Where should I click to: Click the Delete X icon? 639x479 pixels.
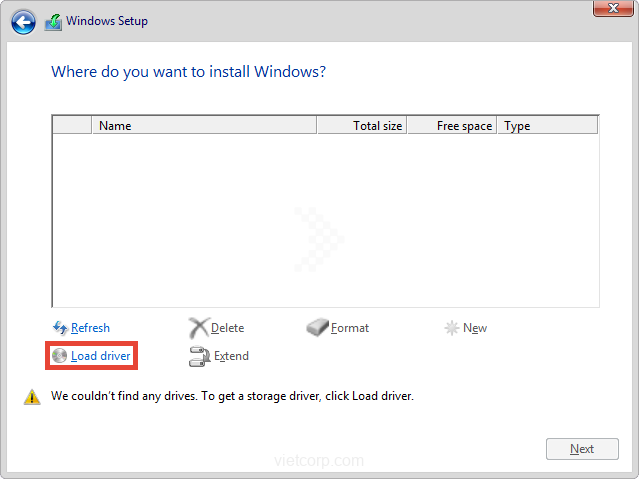pos(198,328)
